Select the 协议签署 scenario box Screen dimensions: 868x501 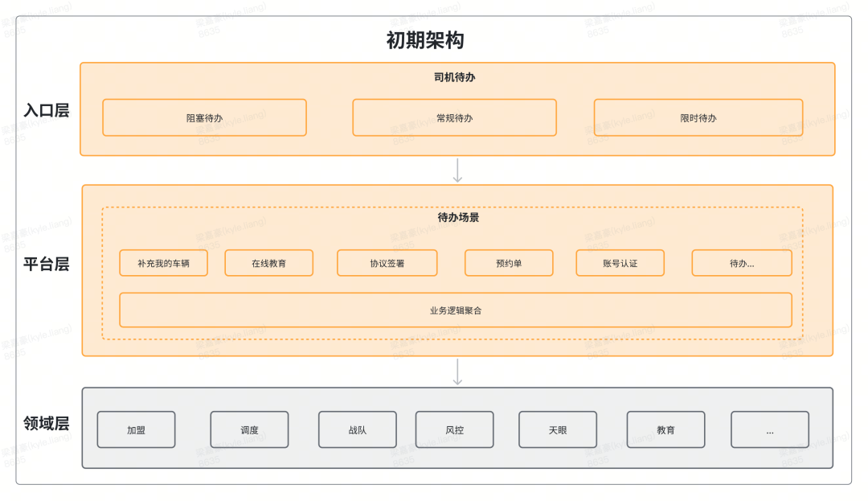[387, 263]
